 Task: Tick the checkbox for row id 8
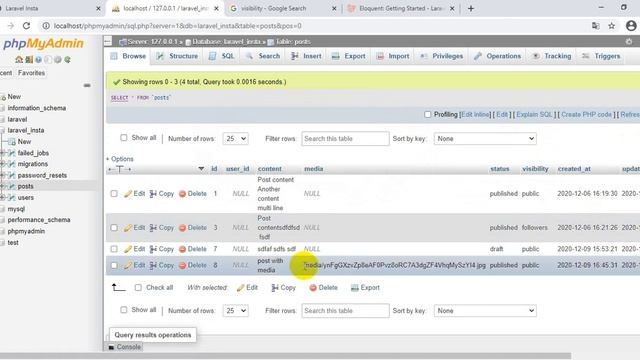tap(114, 265)
